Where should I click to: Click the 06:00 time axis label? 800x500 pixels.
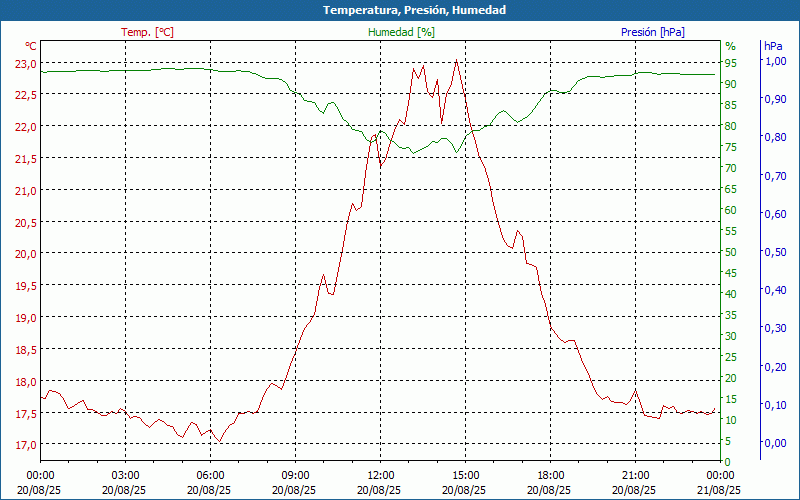pos(210,476)
